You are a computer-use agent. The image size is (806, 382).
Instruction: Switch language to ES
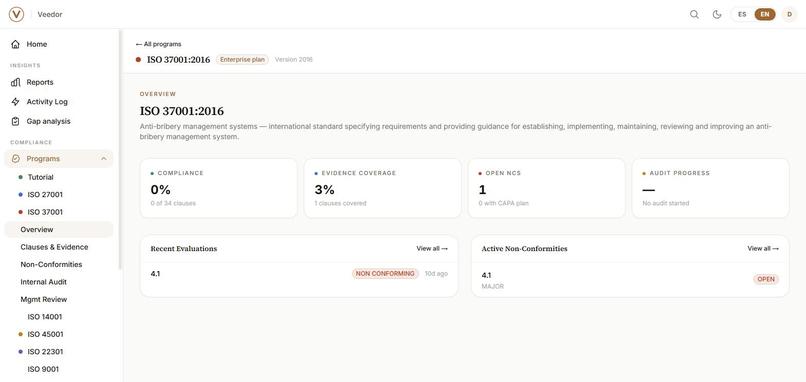click(x=742, y=14)
